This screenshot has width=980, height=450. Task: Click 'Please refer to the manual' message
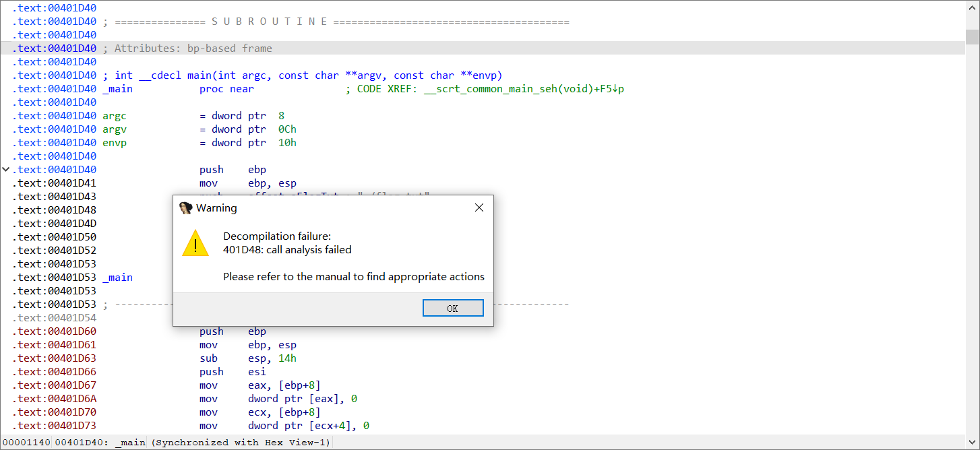point(354,277)
